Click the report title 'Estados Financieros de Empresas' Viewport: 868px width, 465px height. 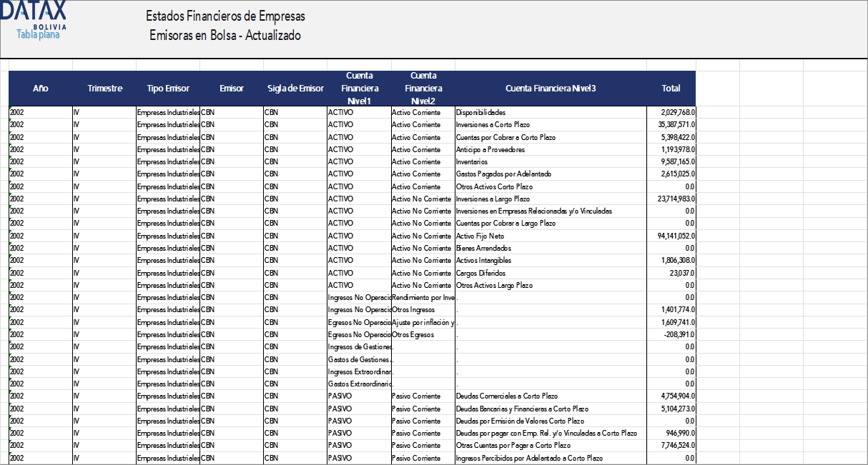point(225,16)
